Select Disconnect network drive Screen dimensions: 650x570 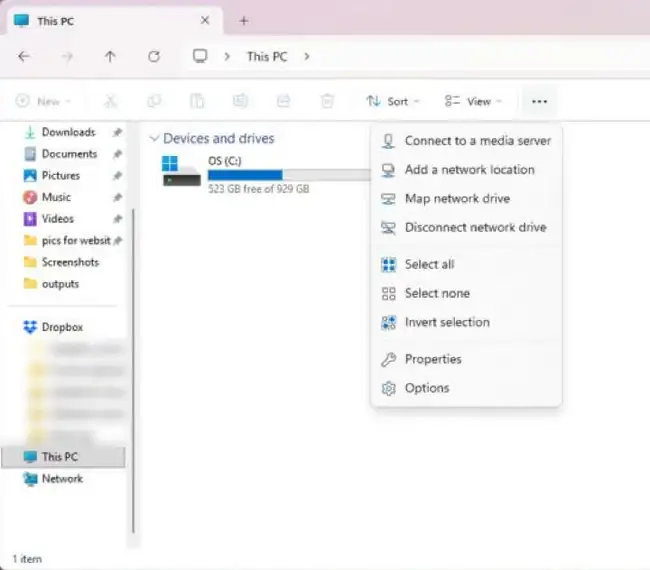pos(466,227)
